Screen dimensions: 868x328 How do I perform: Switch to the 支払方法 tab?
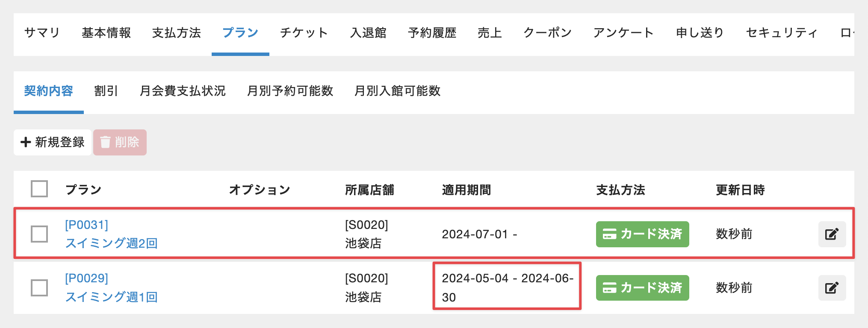tap(177, 33)
